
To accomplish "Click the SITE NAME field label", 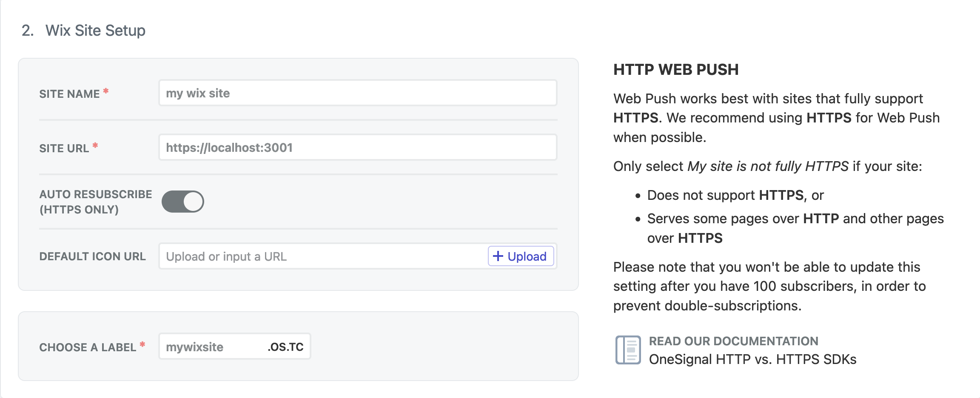I will pos(69,94).
